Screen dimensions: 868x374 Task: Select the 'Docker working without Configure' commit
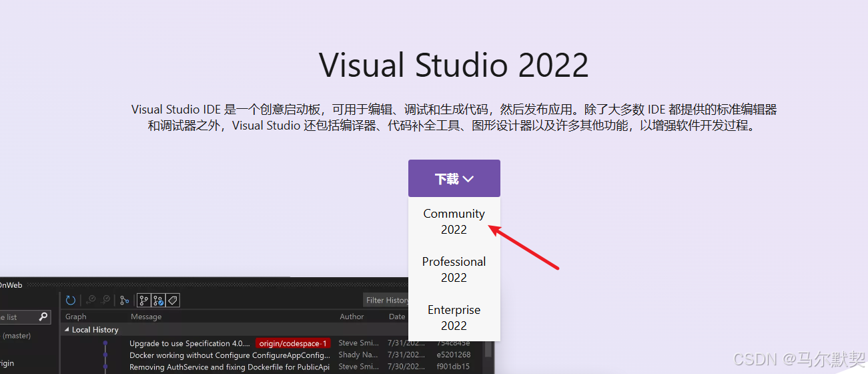[x=230, y=355]
